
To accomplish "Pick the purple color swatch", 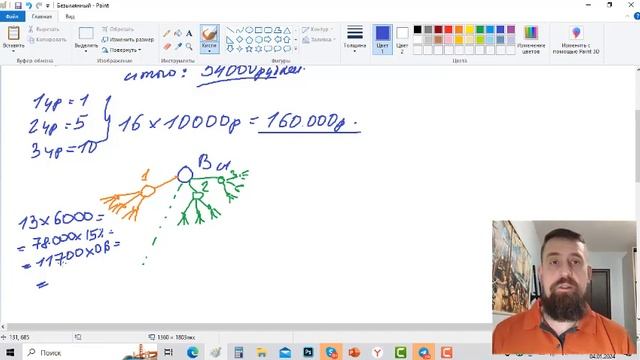I will coord(511,29).
